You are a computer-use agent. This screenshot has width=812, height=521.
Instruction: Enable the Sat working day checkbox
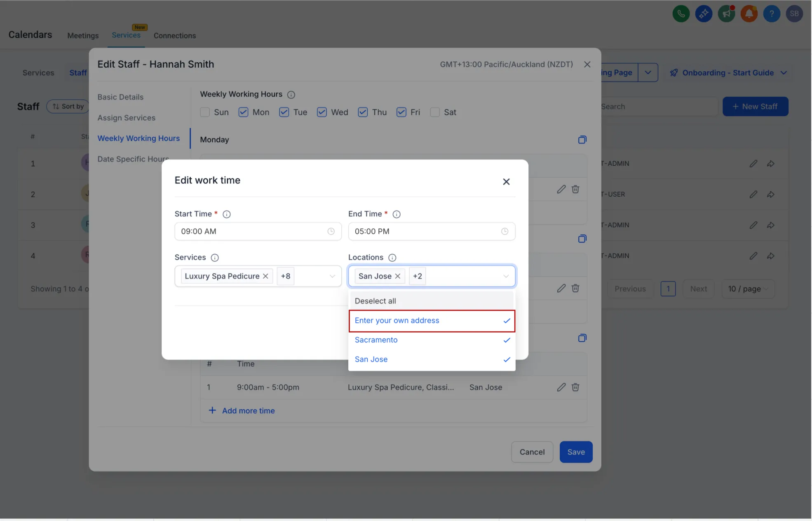(435, 112)
